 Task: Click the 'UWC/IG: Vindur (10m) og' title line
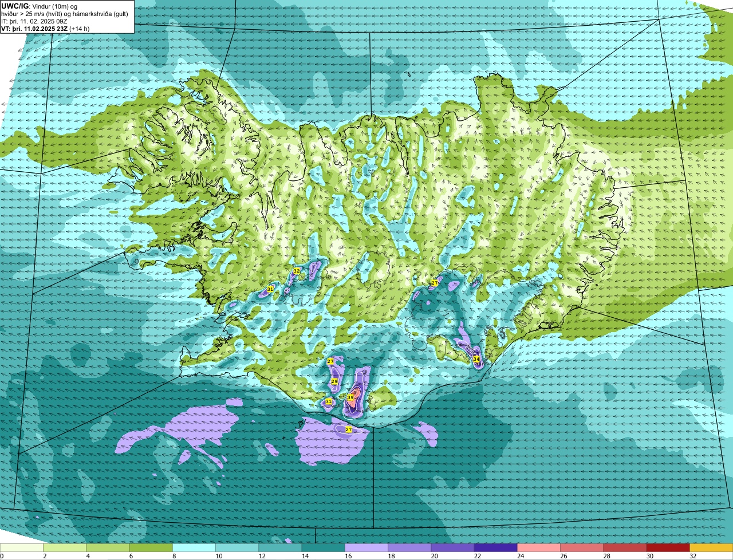click(x=38, y=6)
